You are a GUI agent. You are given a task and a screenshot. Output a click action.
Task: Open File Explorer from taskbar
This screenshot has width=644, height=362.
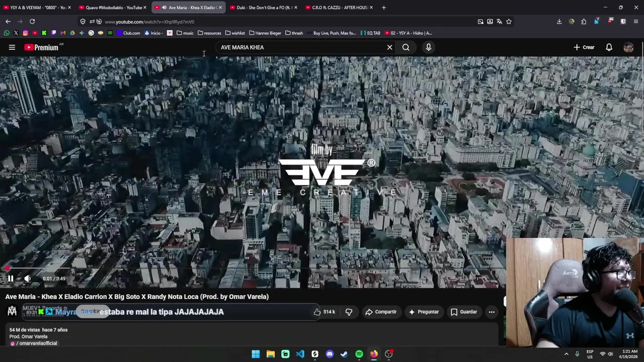(x=271, y=354)
